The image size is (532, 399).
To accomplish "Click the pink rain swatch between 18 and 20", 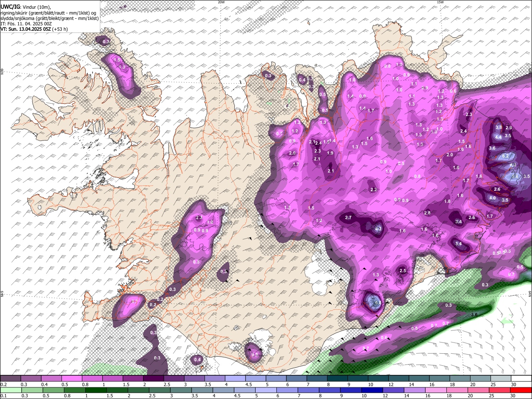I will pos(457,390).
